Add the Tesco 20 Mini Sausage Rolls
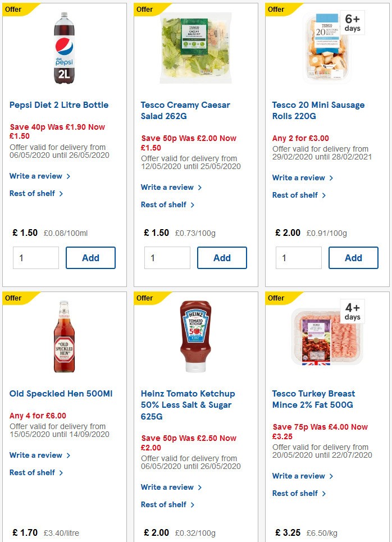The height and width of the screenshot is (542, 392). [x=353, y=258]
